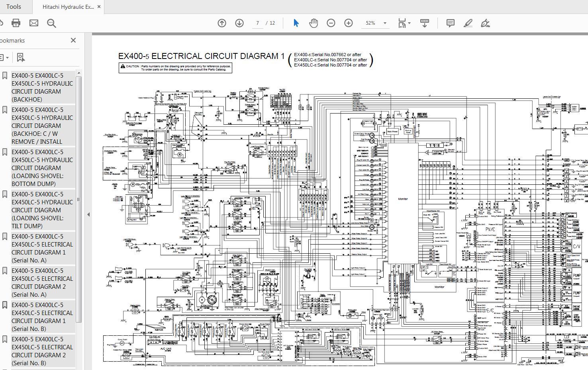Send file by email icon
588x370 pixels.
tap(34, 23)
